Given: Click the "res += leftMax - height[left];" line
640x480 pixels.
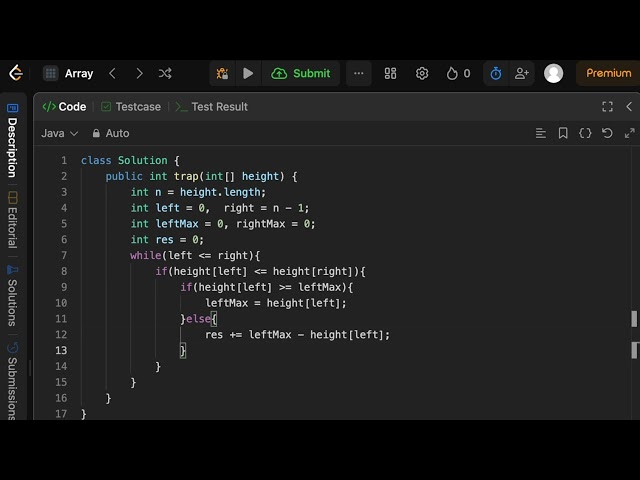Looking at the screenshot, I should point(297,335).
